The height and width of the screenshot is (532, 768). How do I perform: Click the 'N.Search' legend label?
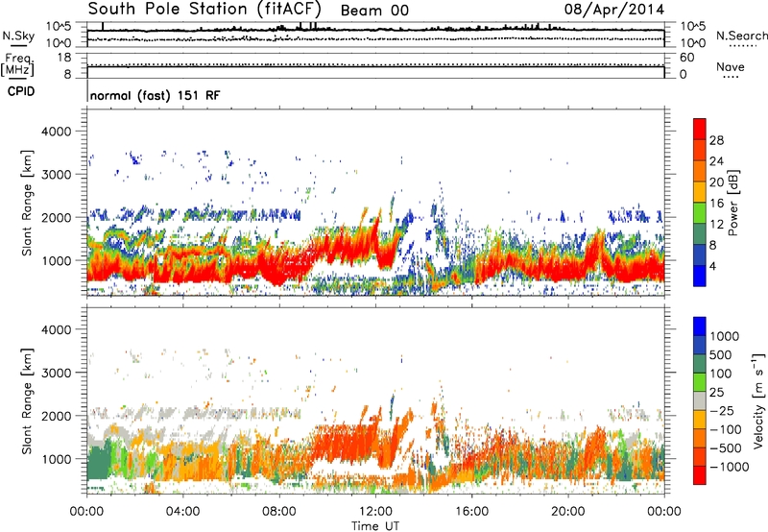pos(741,36)
